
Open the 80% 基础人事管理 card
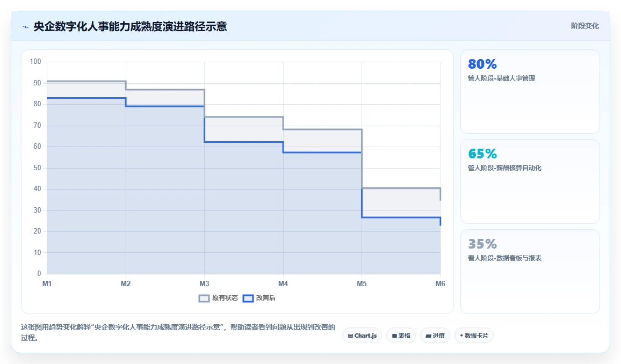pyautogui.click(x=530, y=91)
